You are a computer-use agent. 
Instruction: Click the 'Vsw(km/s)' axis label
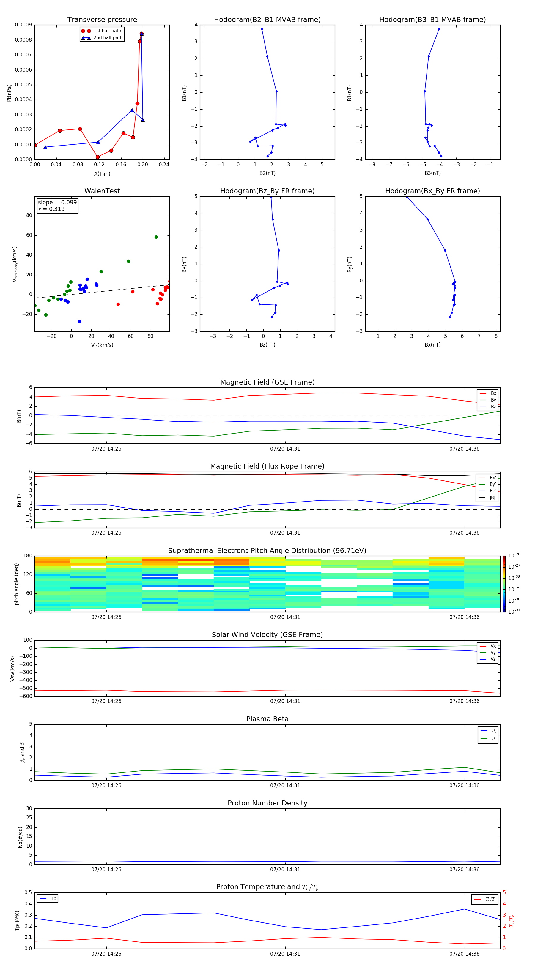(x=12, y=668)
